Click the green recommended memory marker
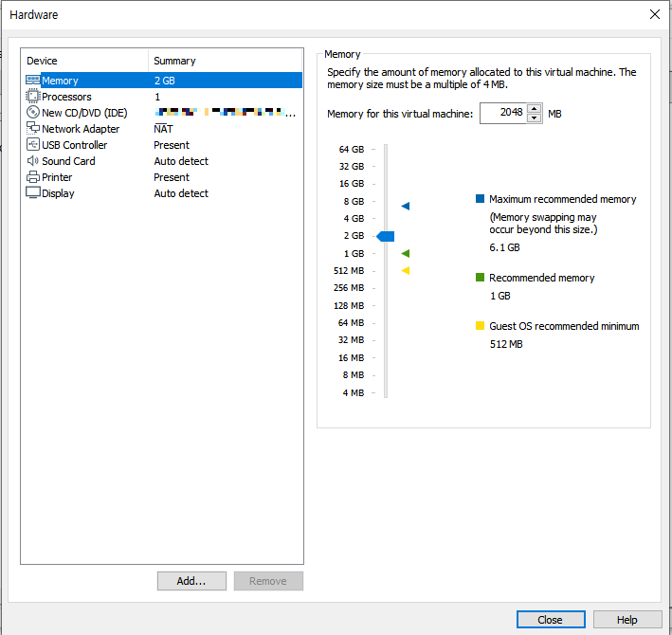The width and height of the screenshot is (672, 635). point(406,254)
